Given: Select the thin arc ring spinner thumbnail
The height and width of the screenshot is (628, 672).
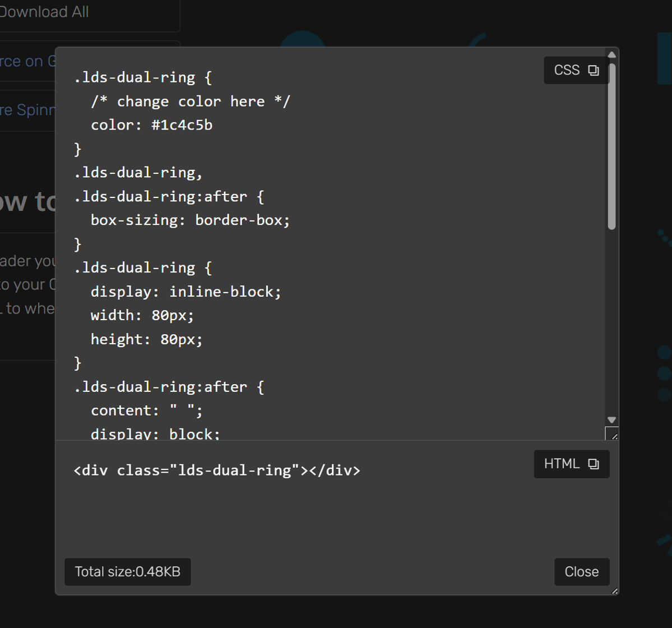Looking at the screenshot, I should (x=477, y=40).
